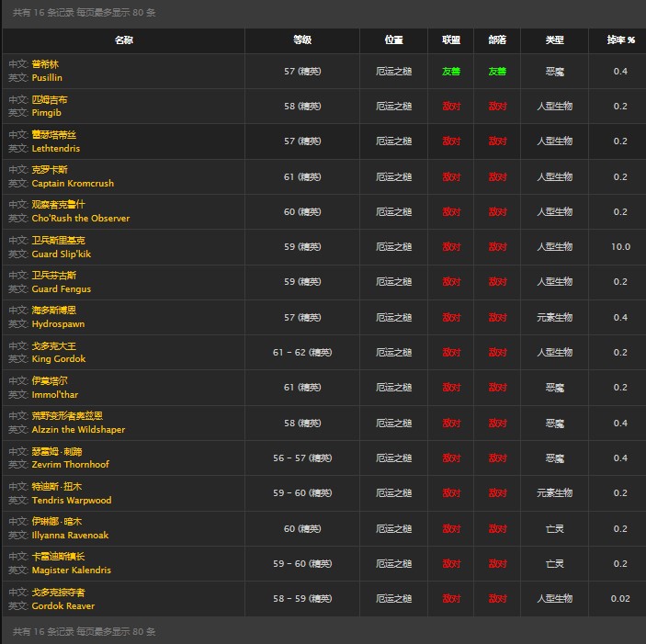Open King Gordok's entry

(x=58, y=359)
